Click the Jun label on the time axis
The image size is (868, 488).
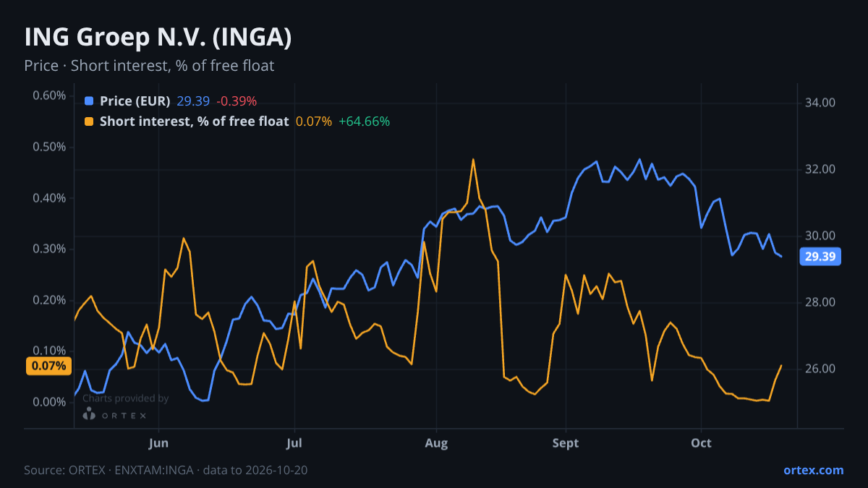coord(158,443)
